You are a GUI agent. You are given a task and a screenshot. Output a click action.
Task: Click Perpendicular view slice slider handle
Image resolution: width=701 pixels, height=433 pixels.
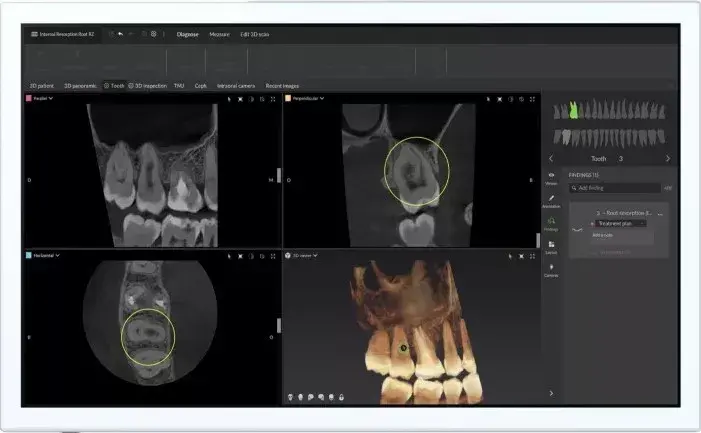click(538, 240)
